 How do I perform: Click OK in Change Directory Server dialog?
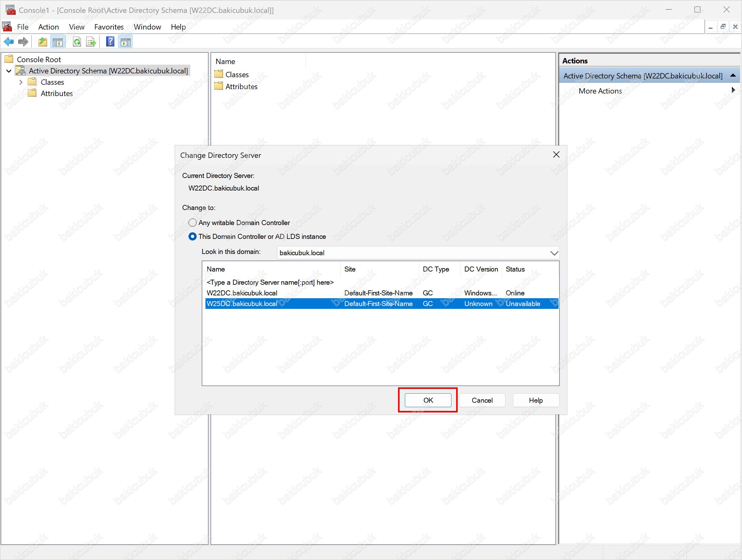[428, 400]
